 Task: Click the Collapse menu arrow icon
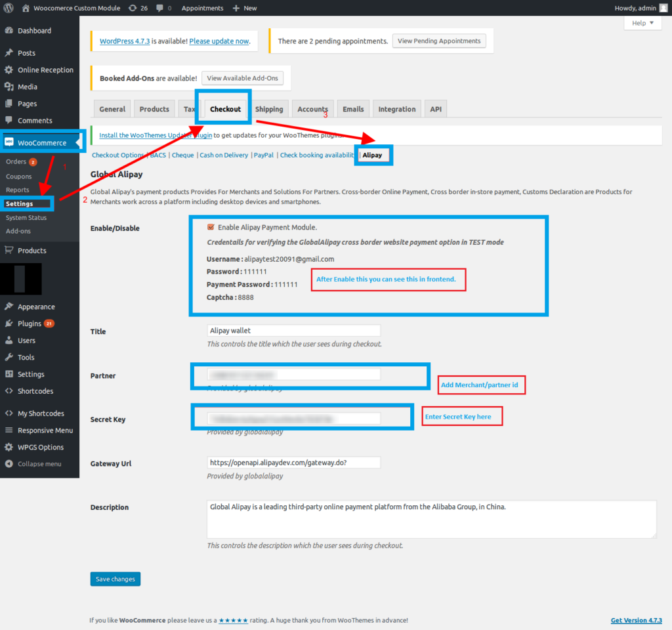click(9, 464)
